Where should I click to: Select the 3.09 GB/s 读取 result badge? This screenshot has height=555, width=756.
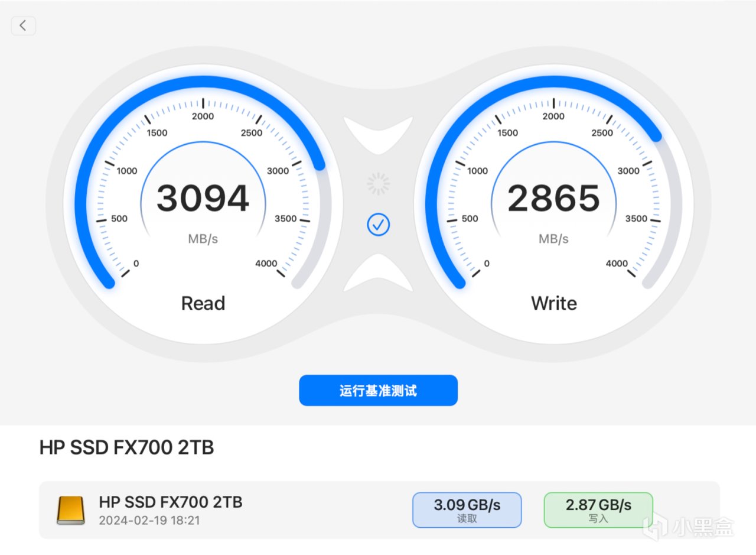(467, 509)
